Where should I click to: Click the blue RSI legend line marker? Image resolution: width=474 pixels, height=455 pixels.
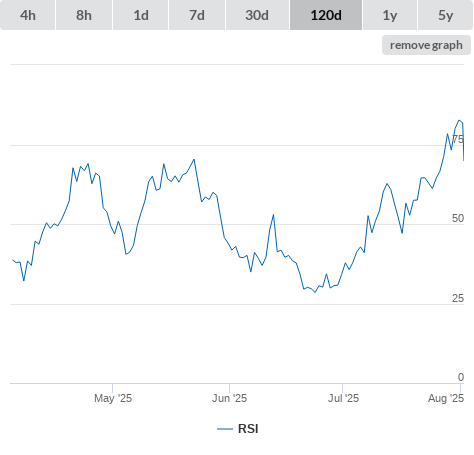[225, 429]
